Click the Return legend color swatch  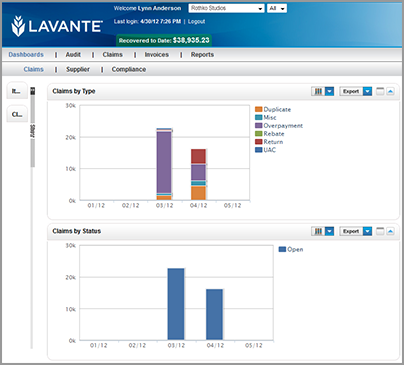point(259,142)
